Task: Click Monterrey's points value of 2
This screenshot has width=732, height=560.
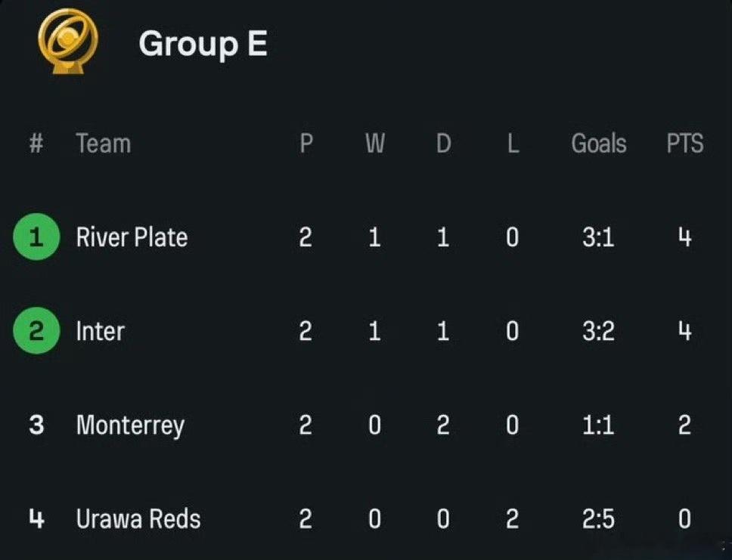Action: [x=684, y=425]
